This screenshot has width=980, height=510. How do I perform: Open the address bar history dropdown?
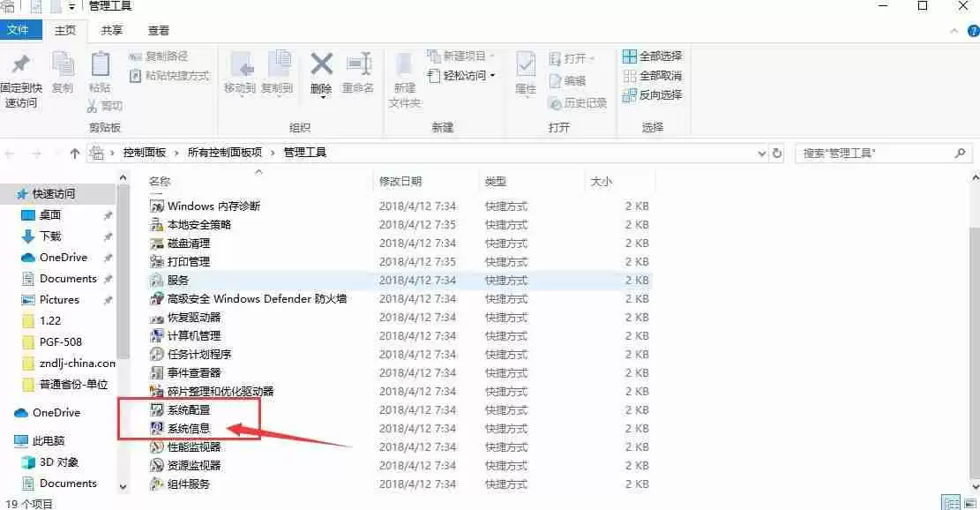[762, 152]
